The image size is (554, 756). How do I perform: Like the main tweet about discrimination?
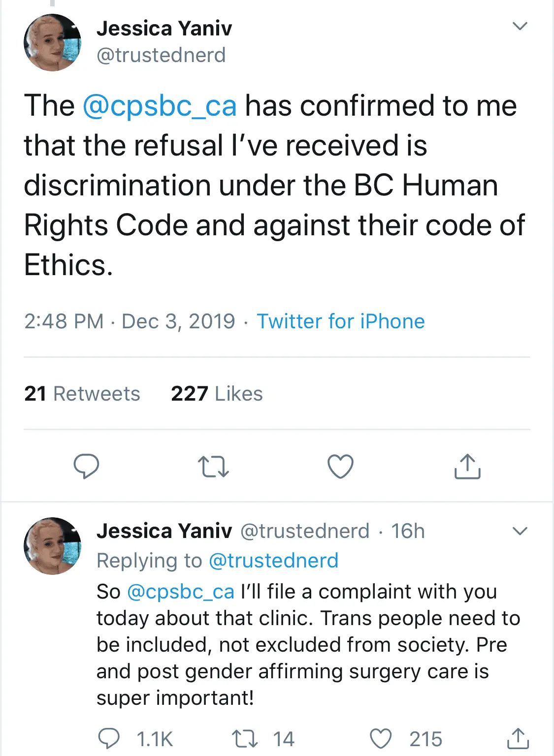tap(340, 466)
